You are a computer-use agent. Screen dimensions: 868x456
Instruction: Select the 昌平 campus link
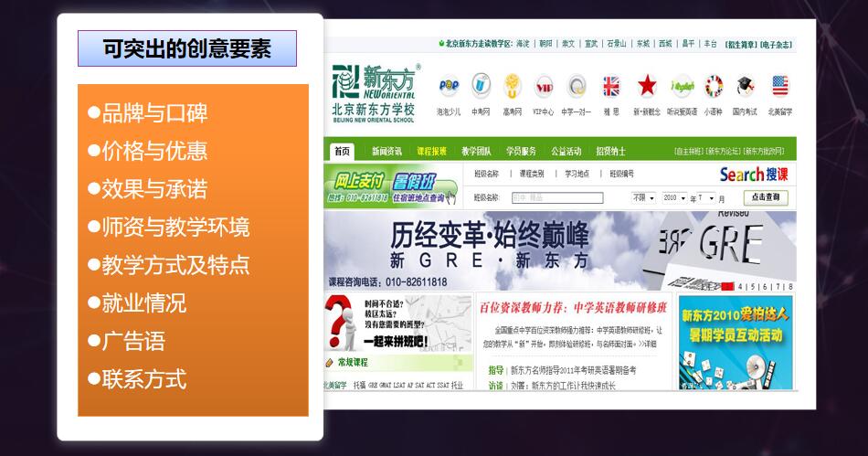[x=688, y=44]
